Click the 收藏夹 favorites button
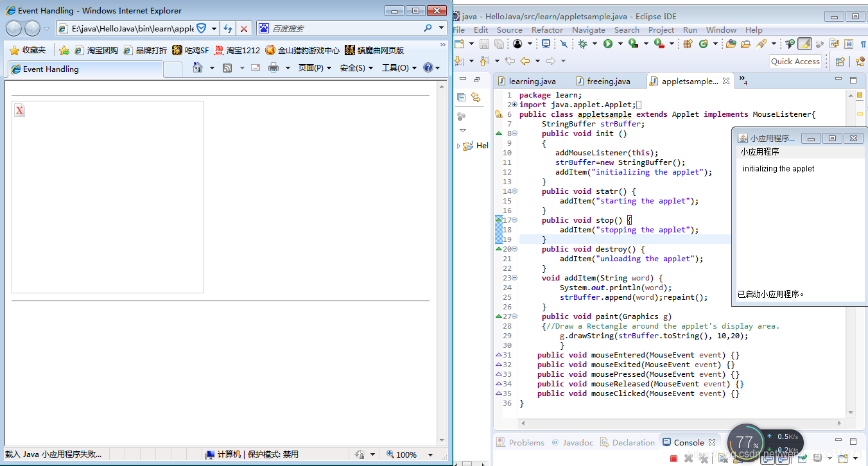The width and height of the screenshot is (868, 466). pos(28,50)
